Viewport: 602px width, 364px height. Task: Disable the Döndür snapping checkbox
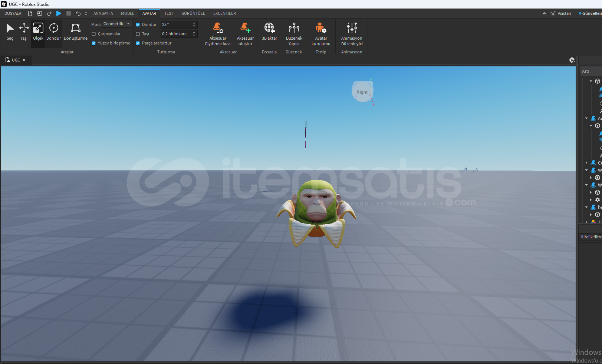(138, 24)
